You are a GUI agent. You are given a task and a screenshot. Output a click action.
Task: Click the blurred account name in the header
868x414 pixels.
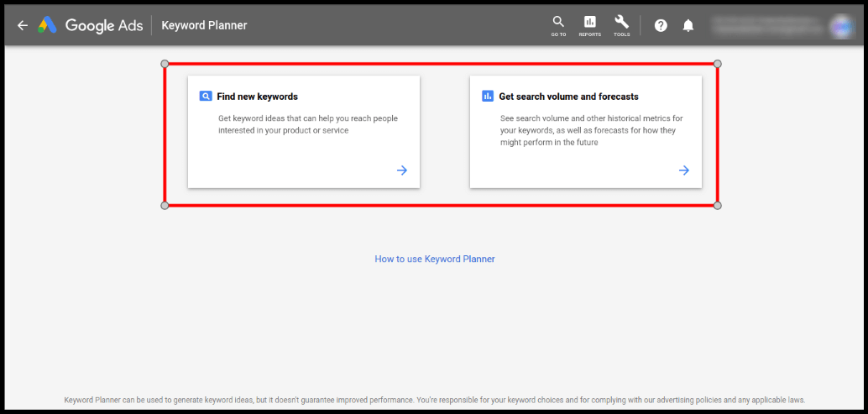[x=768, y=25]
